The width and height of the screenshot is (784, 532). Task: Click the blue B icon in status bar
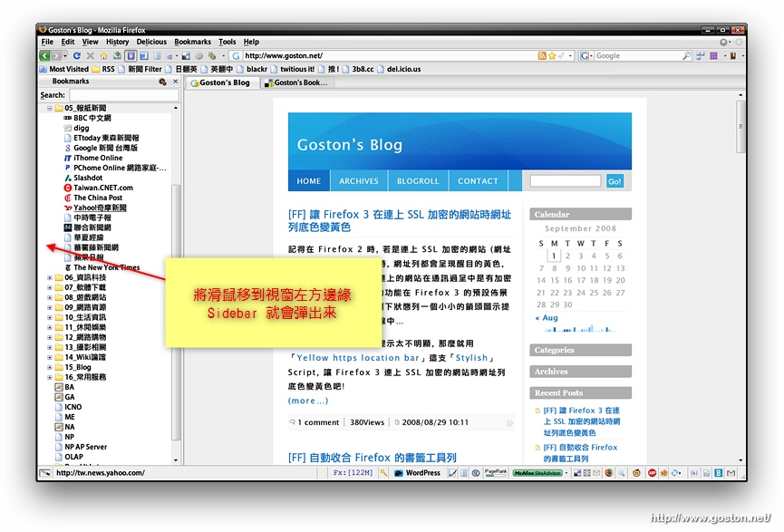pyautogui.click(x=719, y=473)
